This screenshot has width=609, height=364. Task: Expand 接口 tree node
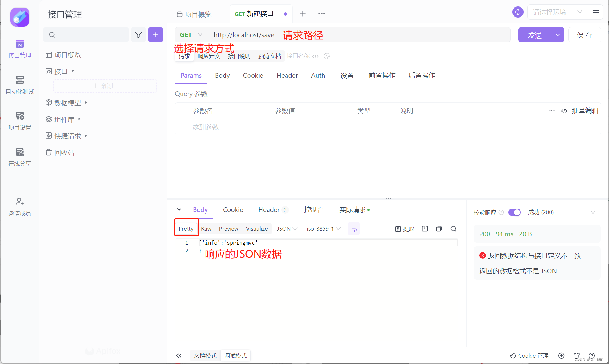coord(73,71)
